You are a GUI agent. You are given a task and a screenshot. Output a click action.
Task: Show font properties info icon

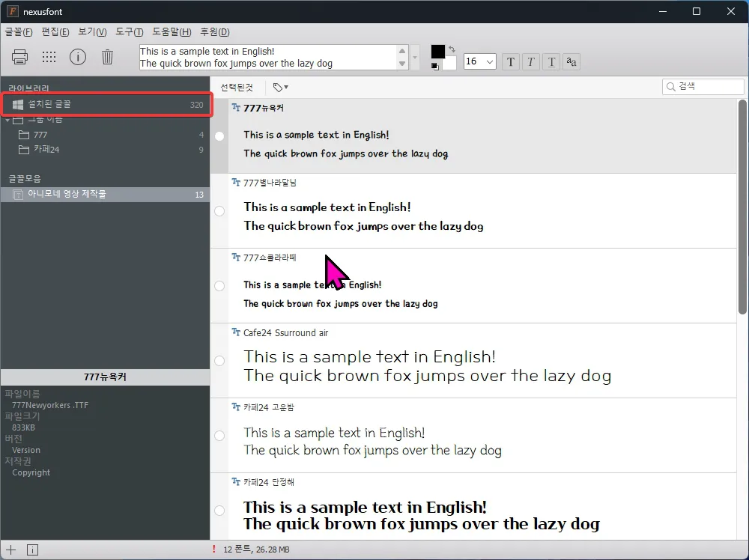[x=78, y=57]
